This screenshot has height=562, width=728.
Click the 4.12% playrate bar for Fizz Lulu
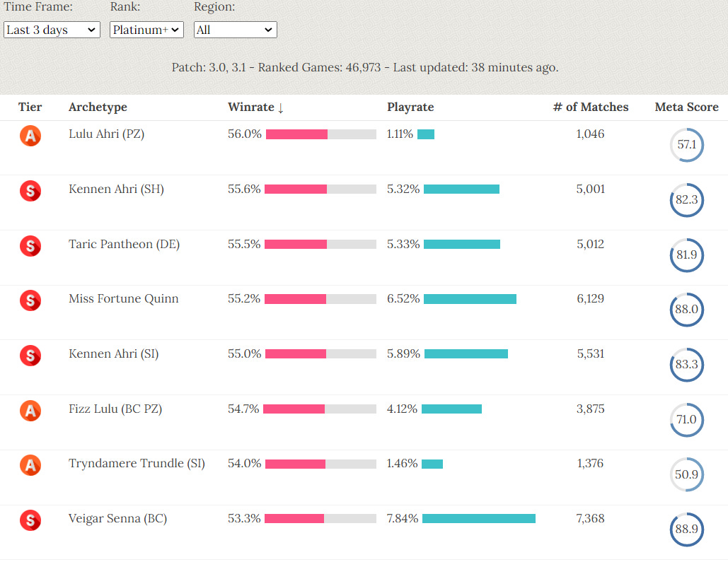(452, 409)
